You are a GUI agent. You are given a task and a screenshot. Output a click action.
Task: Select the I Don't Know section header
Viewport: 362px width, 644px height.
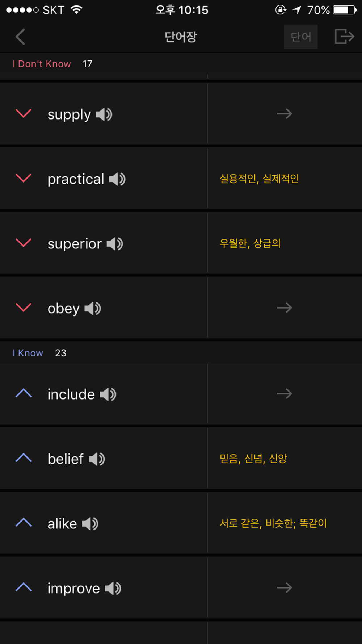click(x=42, y=64)
